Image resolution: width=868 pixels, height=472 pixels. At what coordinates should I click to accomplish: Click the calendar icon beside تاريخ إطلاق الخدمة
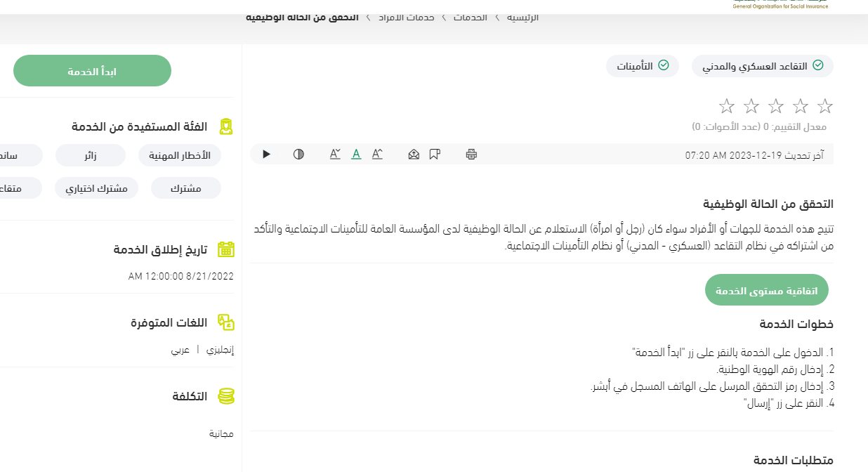225,249
